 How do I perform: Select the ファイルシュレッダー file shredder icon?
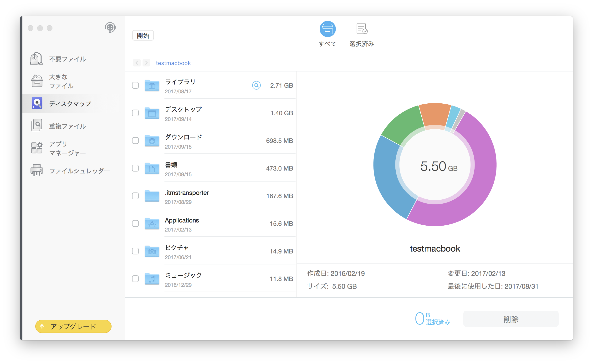tap(37, 170)
